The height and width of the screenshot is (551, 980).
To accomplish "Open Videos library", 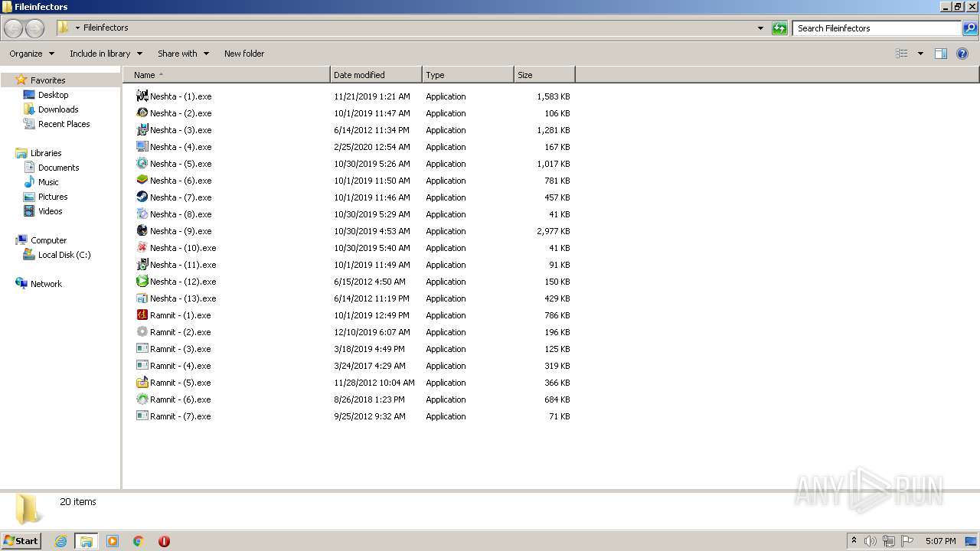I will click(x=50, y=211).
